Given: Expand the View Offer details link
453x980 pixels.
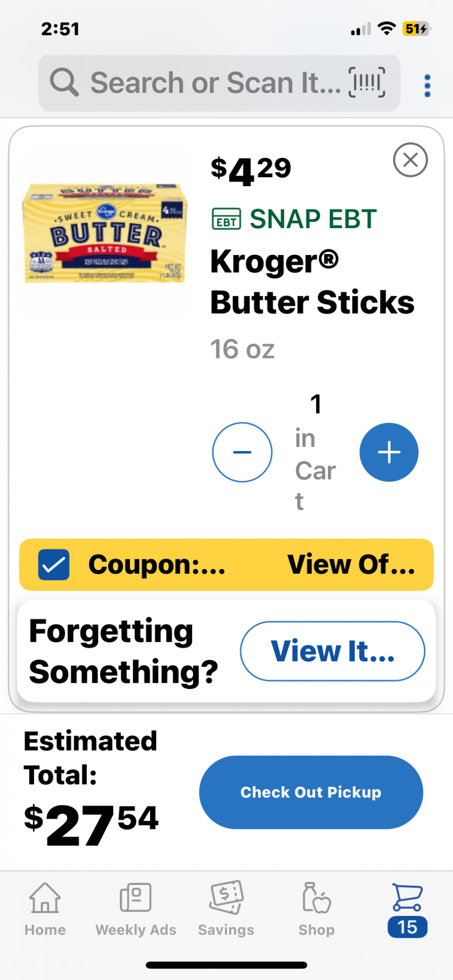Looking at the screenshot, I should tap(351, 565).
